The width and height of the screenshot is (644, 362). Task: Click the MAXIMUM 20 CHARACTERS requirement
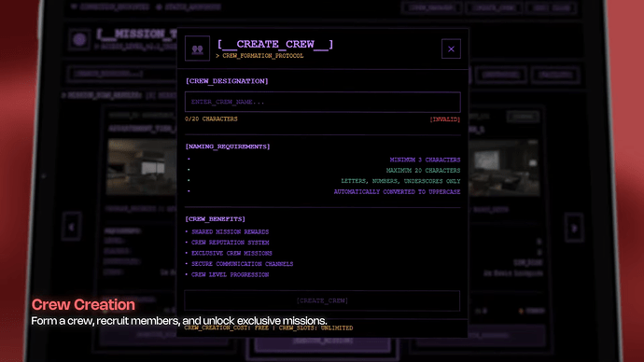click(x=423, y=171)
